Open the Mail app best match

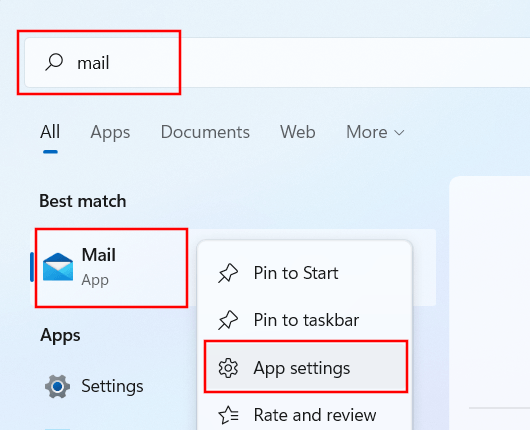(233, 267)
